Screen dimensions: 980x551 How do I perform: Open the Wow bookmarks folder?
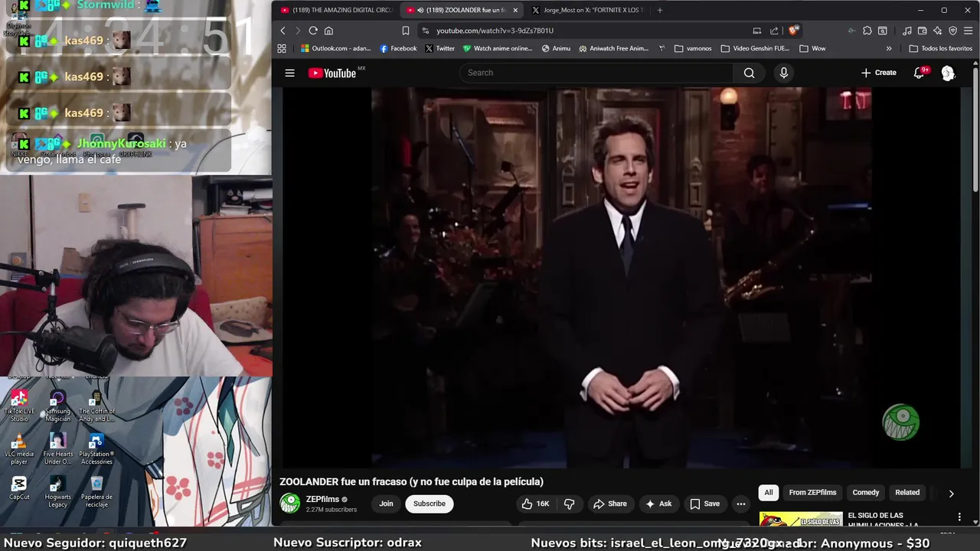(812, 48)
